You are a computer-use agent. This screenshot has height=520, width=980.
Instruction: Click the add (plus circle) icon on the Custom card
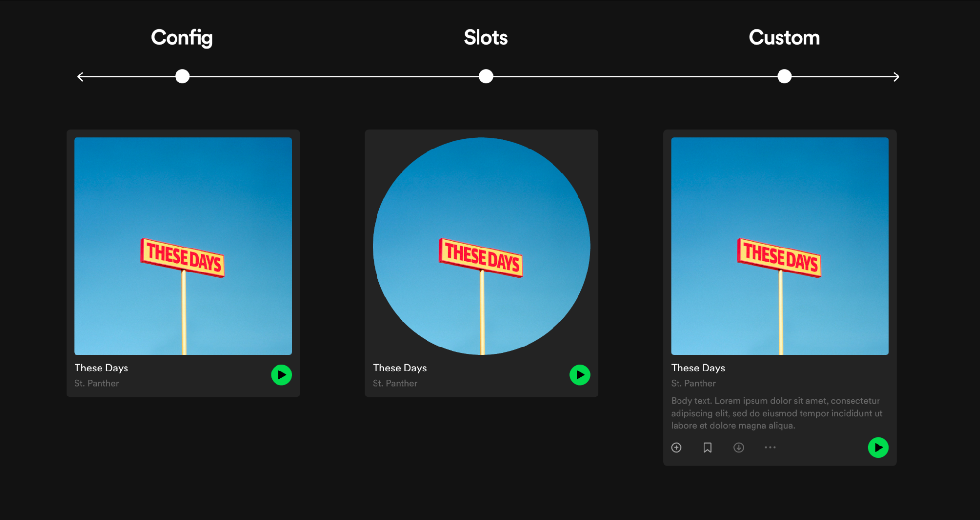(676, 447)
